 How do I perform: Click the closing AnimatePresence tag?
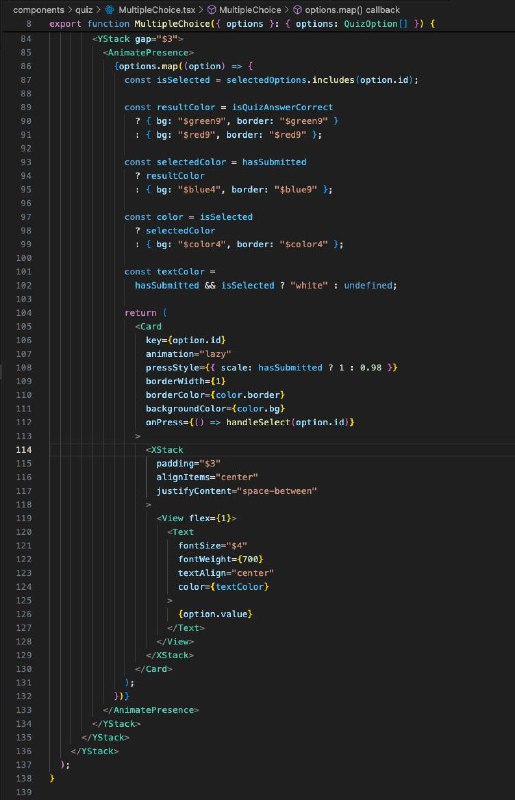point(151,710)
